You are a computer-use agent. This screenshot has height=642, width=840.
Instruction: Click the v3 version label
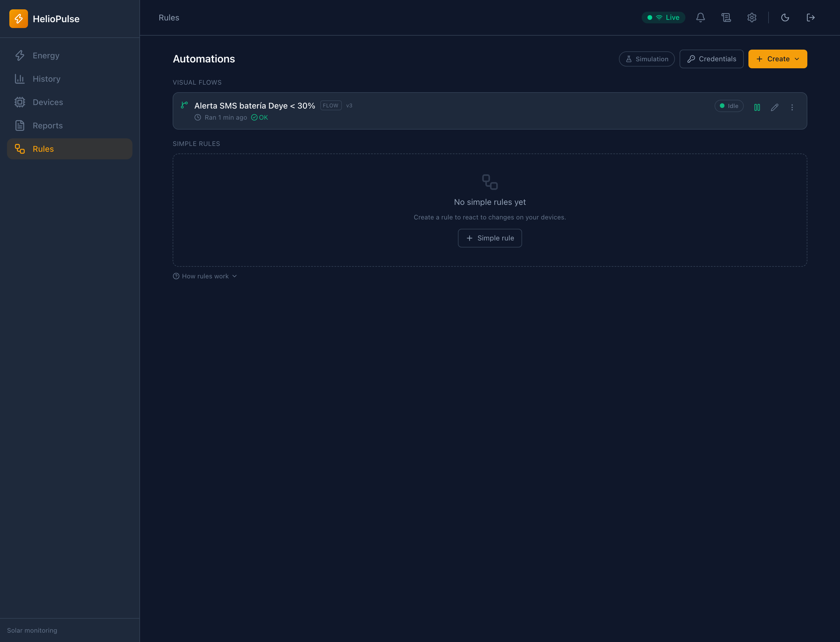click(x=349, y=105)
